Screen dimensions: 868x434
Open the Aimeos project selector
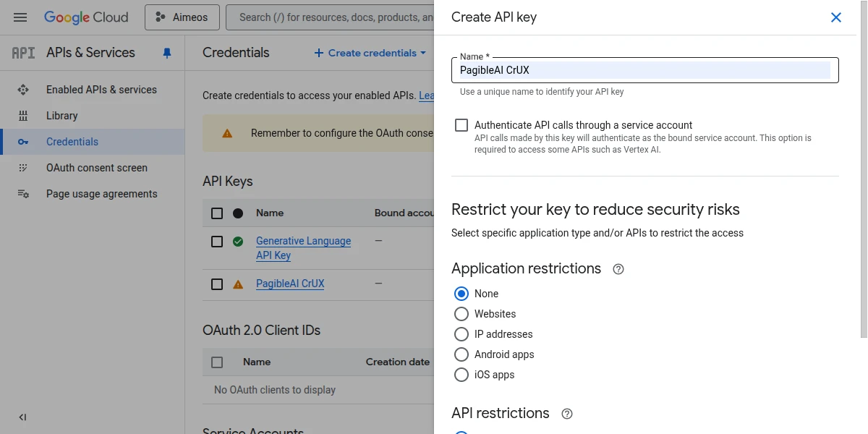(182, 17)
